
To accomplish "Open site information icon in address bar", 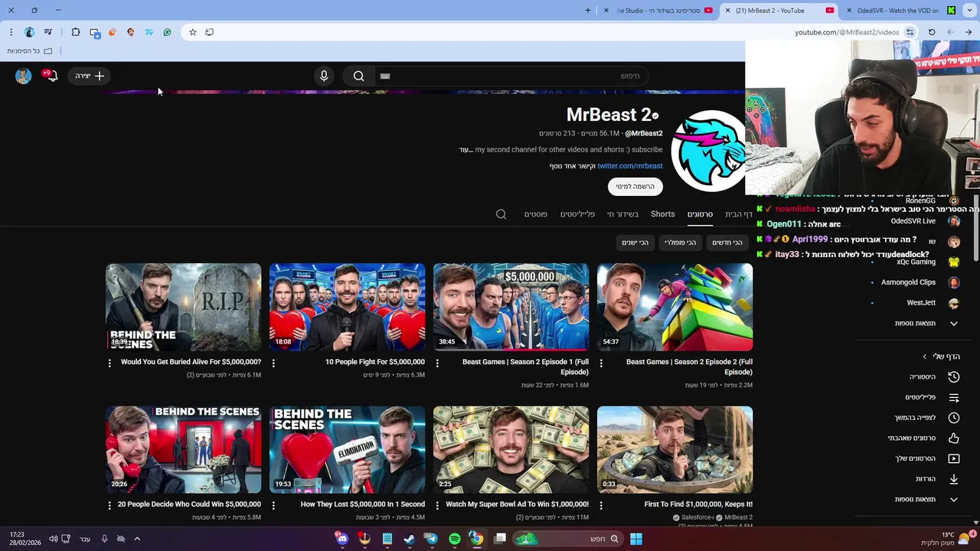I will tap(910, 32).
